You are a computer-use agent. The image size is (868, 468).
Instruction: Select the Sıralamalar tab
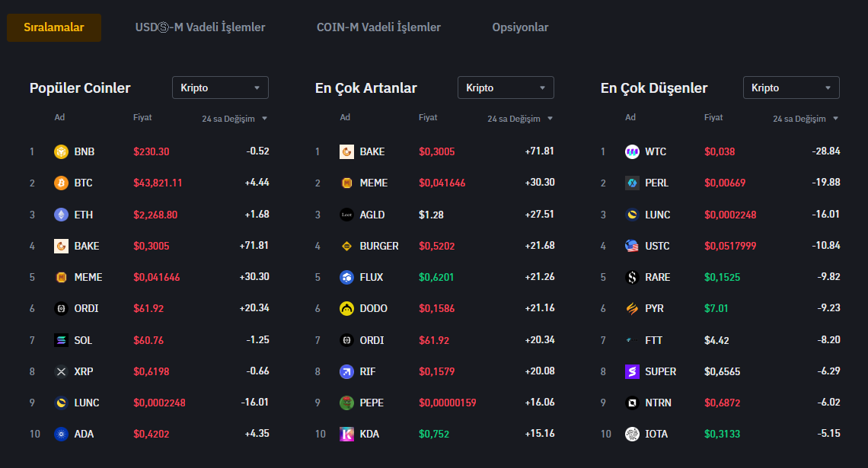tap(54, 27)
